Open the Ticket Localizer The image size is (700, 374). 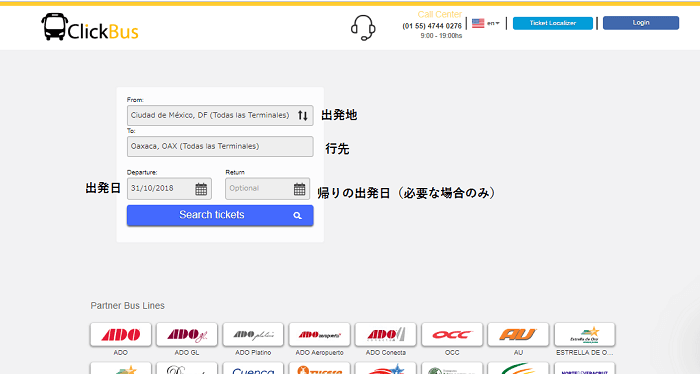[553, 23]
